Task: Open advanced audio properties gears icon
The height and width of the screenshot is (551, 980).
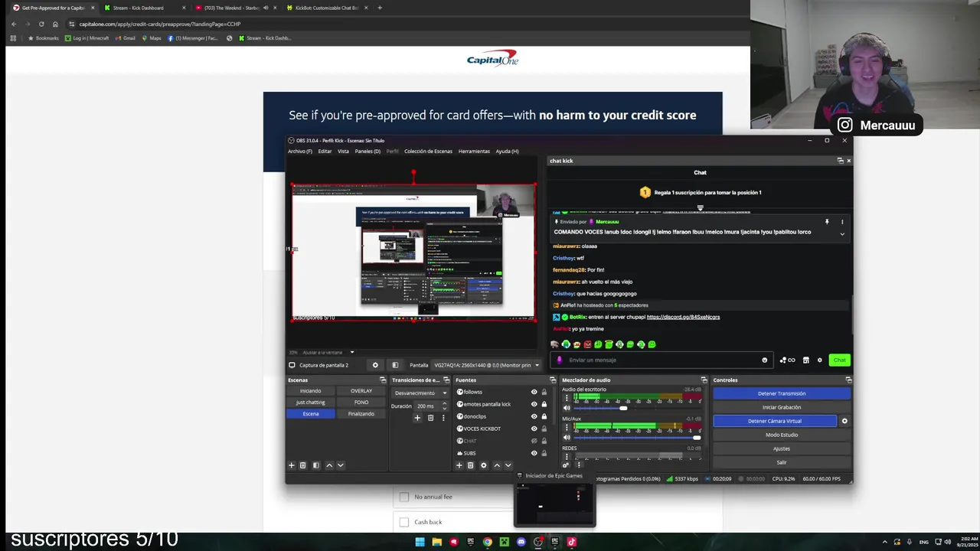Action: coord(566,465)
